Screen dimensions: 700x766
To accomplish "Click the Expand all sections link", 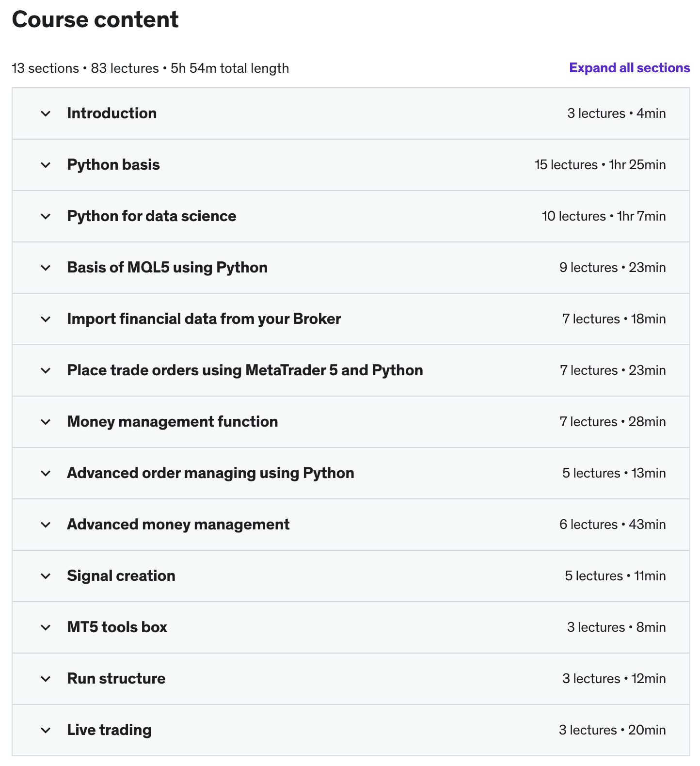I will pyautogui.click(x=629, y=68).
